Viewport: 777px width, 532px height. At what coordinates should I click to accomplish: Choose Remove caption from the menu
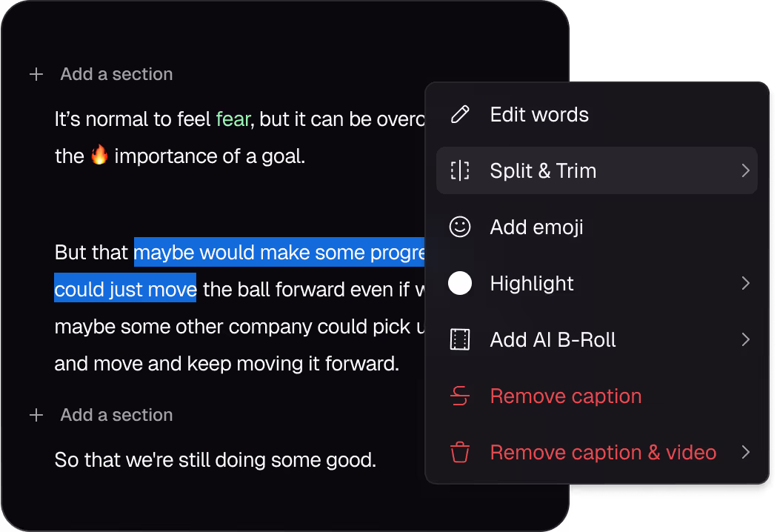tap(565, 396)
